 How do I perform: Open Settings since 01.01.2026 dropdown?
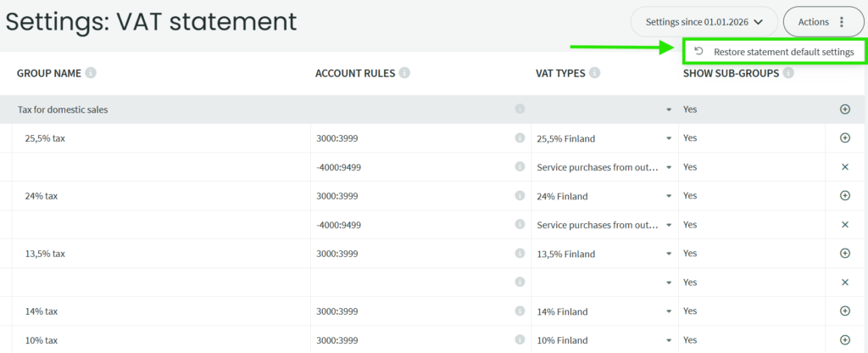pos(704,22)
